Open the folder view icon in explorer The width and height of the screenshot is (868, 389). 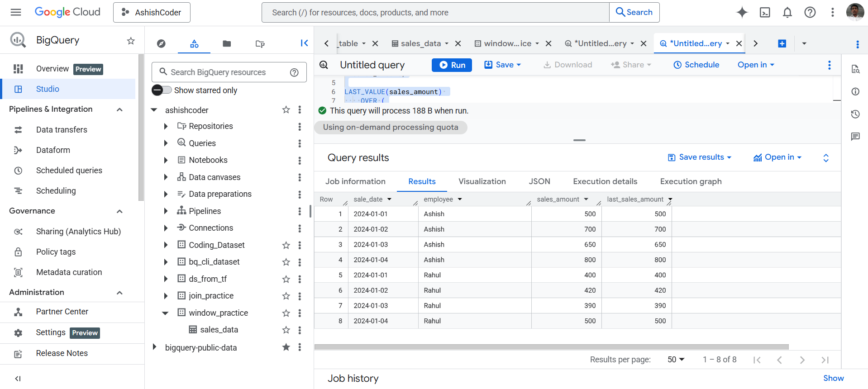point(227,43)
